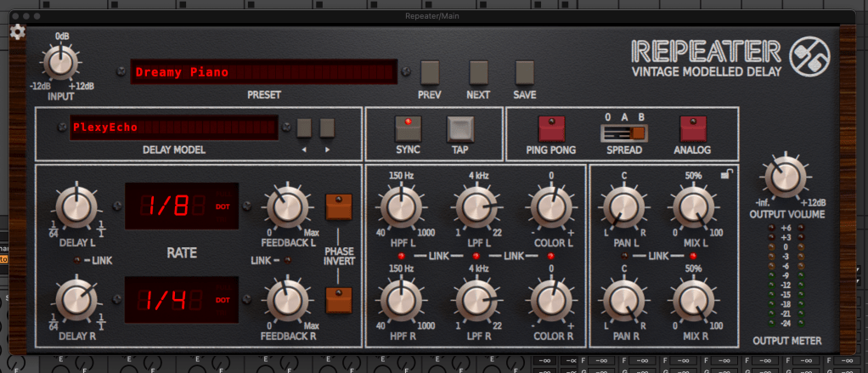
Task: Toggle the upper Phase Invert button
Action: click(337, 206)
